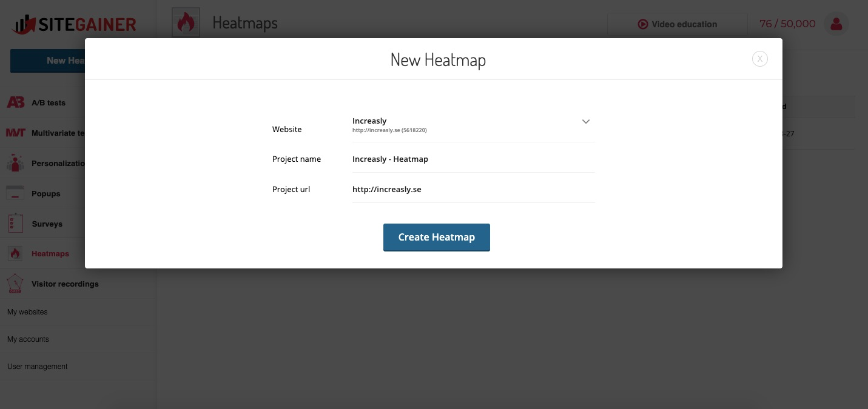Click the Video education play icon
Image resolution: width=868 pixels, height=409 pixels.
click(x=642, y=24)
